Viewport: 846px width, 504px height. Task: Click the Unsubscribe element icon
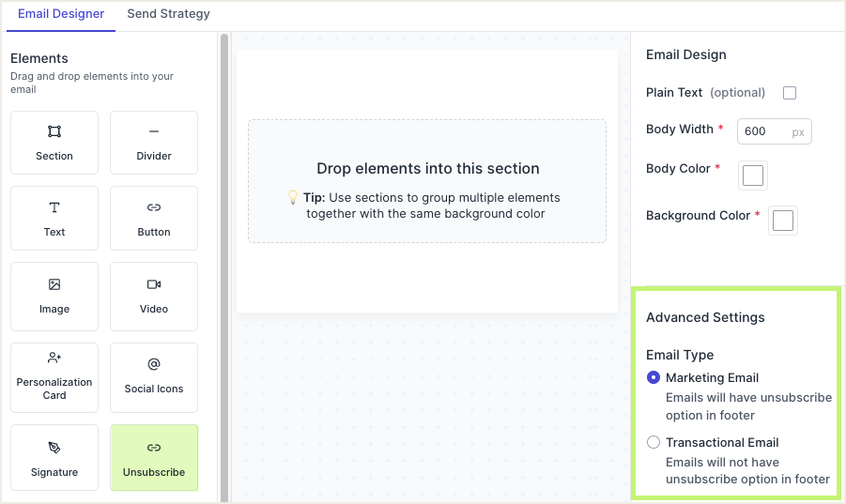pyautogui.click(x=154, y=448)
